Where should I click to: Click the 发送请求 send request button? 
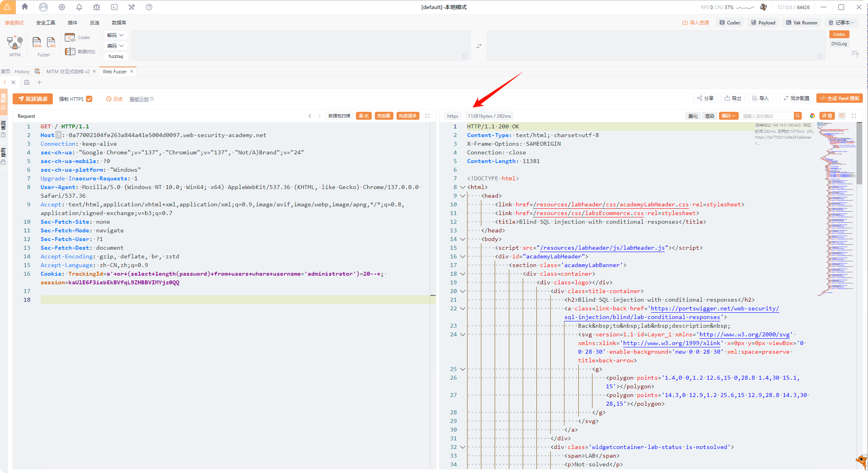33,99
